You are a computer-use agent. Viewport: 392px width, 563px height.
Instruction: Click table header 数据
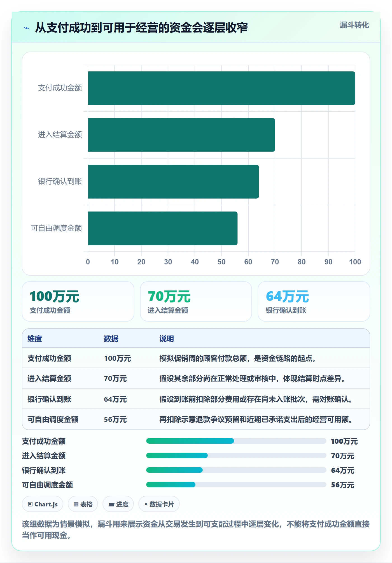(x=111, y=339)
